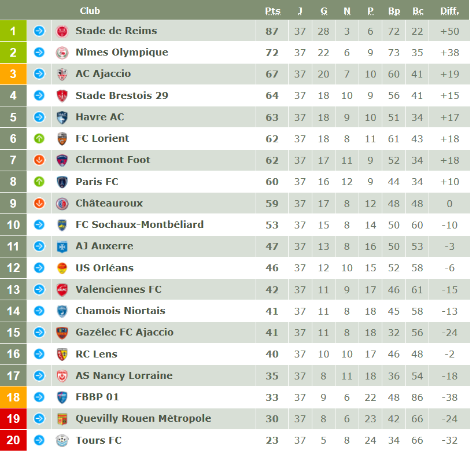This screenshot has width=476, height=457.
Task: Click the RC Lens crest icon
Action: (62, 354)
